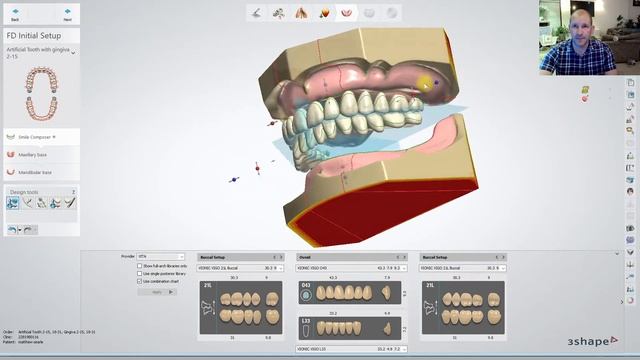Click the circular color icon at right sidebar bottom

[x=630, y=301]
